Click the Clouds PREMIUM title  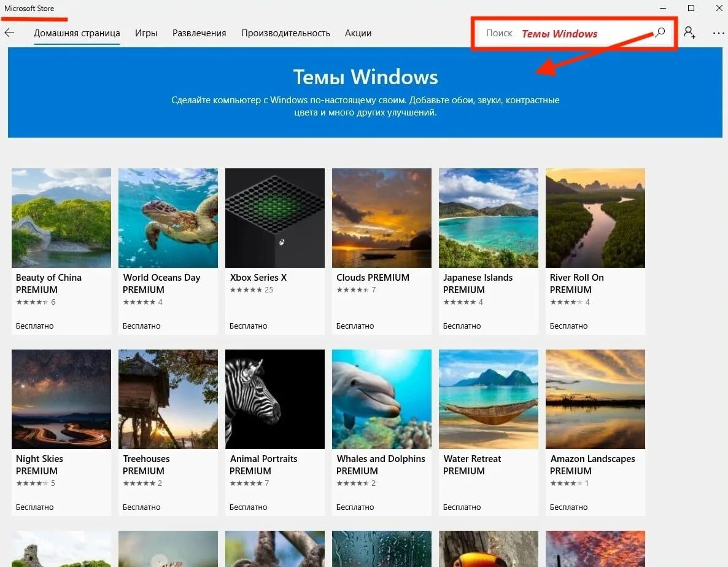tap(373, 278)
